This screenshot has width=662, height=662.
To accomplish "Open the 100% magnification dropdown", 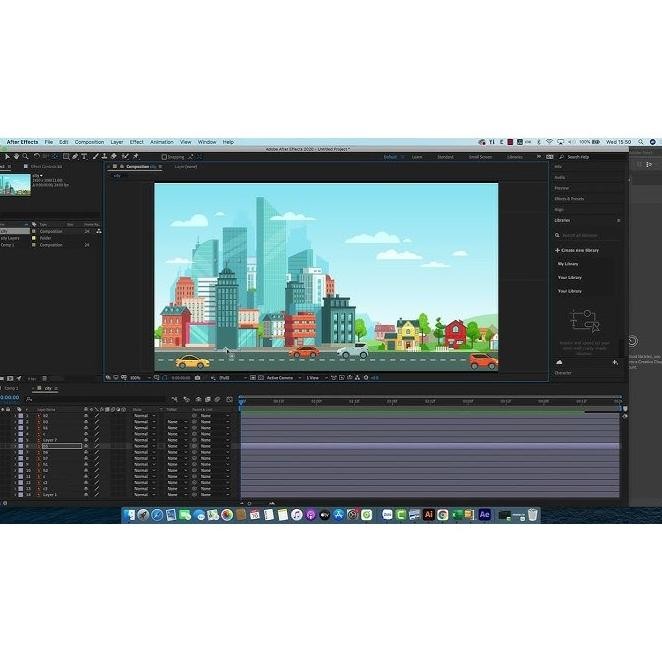I will (x=140, y=378).
